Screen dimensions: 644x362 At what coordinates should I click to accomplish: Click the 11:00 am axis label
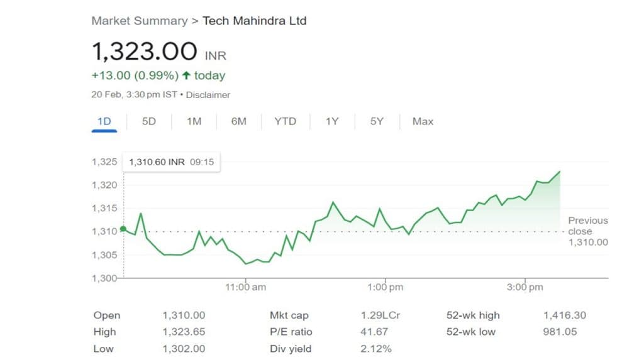click(246, 287)
